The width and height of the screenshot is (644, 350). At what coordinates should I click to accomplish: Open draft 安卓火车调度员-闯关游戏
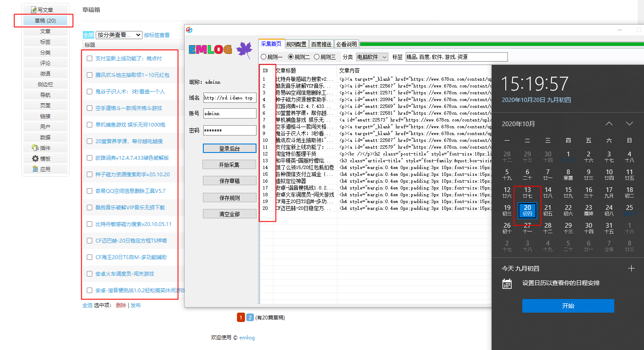click(x=125, y=274)
